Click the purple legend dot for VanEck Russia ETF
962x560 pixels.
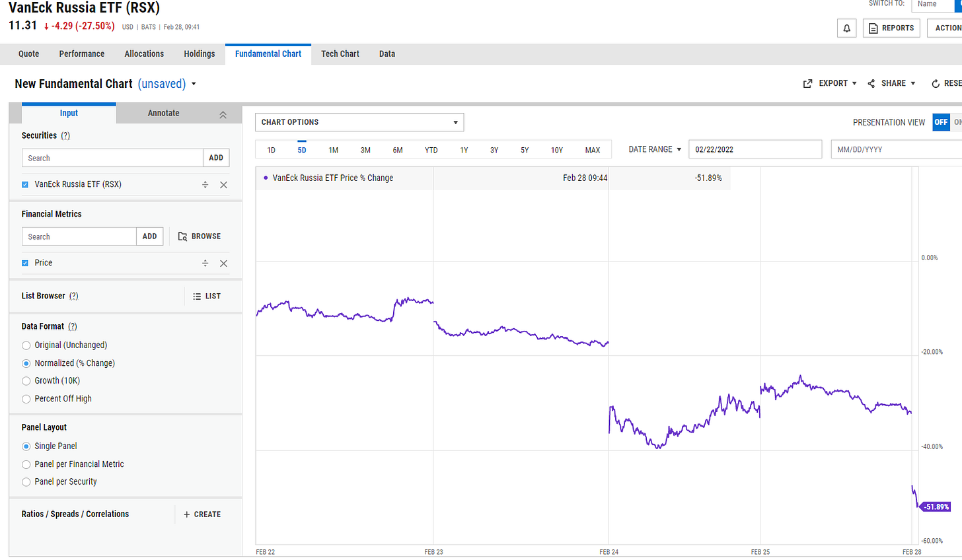pos(266,178)
